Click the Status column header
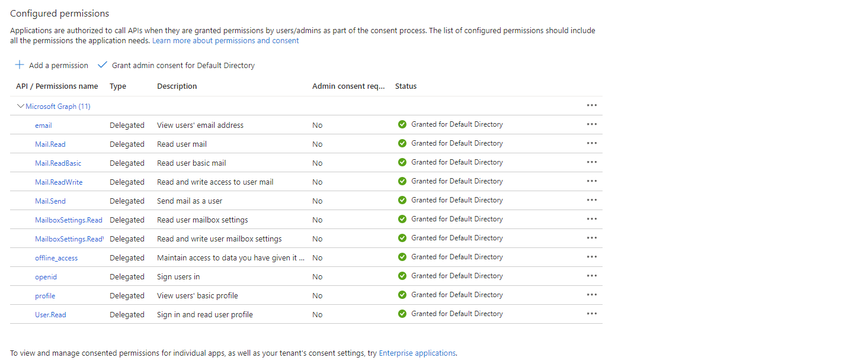This screenshot has height=364, width=868. point(406,86)
